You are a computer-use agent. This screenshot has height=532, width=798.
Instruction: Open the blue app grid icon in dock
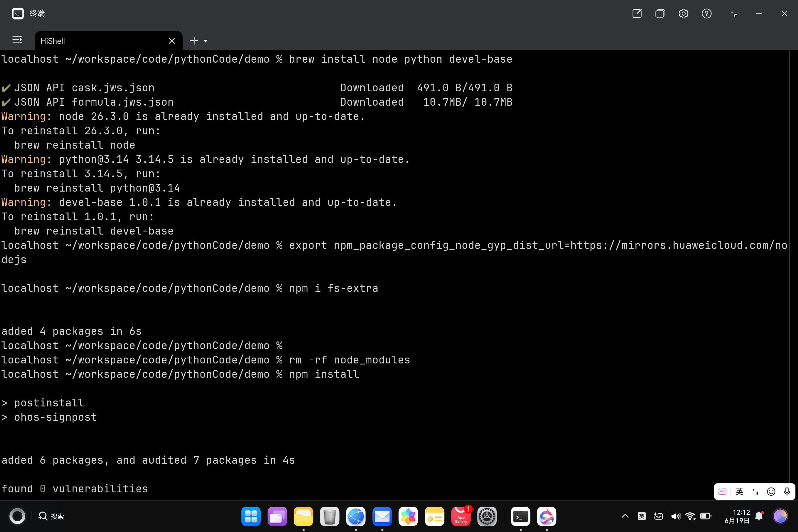pyautogui.click(x=251, y=516)
